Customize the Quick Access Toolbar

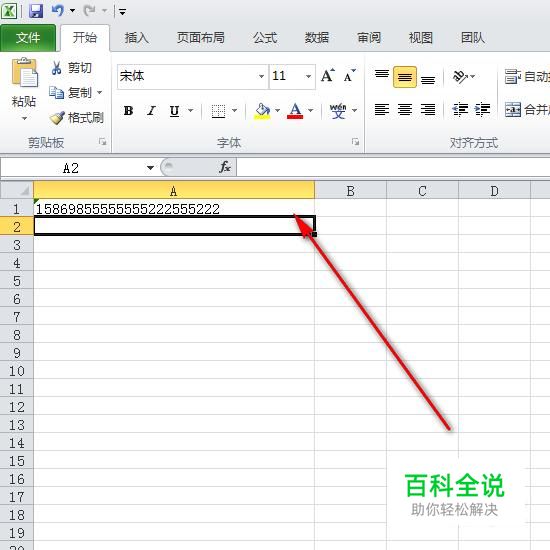[x=122, y=12]
